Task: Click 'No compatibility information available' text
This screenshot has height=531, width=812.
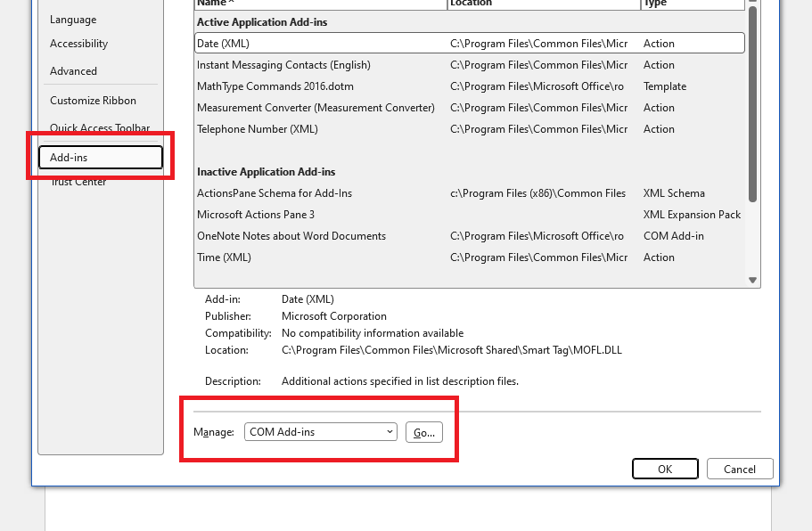Action: (373, 333)
